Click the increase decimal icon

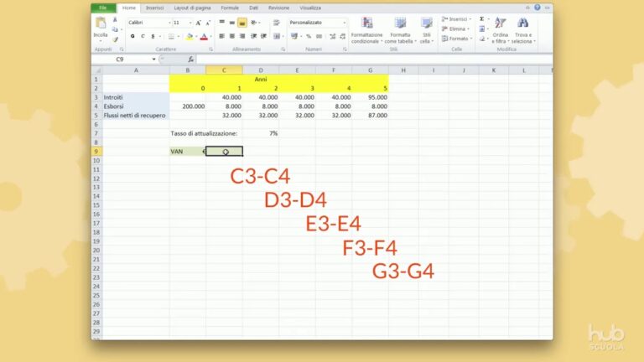[x=333, y=37]
